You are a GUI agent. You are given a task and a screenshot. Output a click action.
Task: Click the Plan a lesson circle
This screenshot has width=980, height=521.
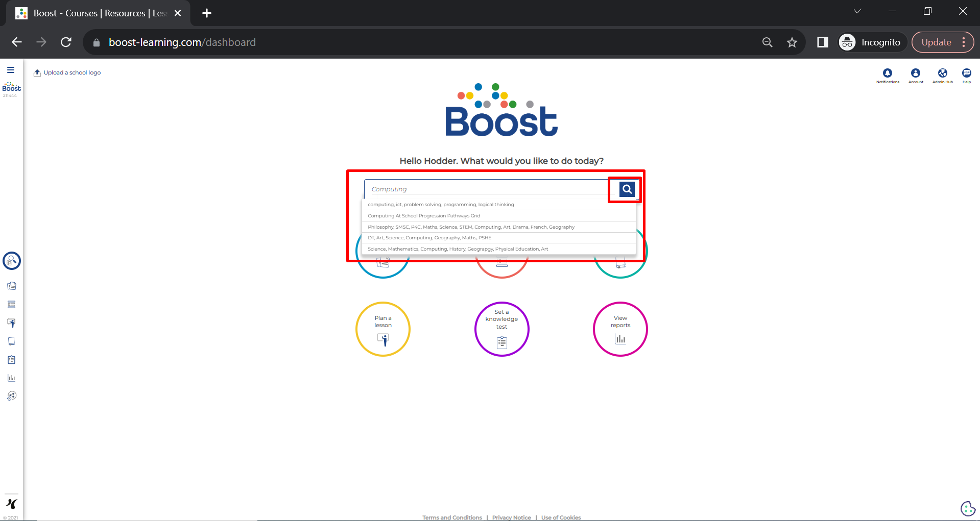383,329
